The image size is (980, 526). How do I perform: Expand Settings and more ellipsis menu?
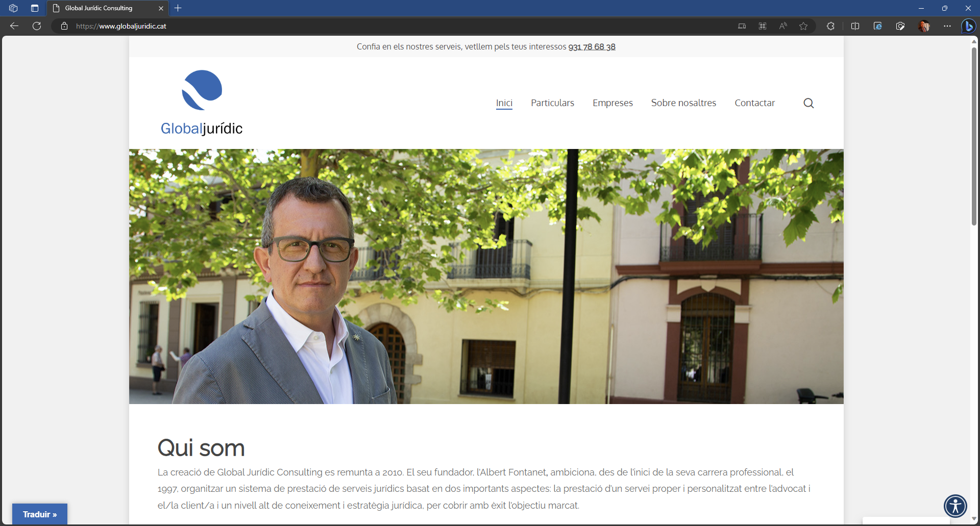[947, 26]
